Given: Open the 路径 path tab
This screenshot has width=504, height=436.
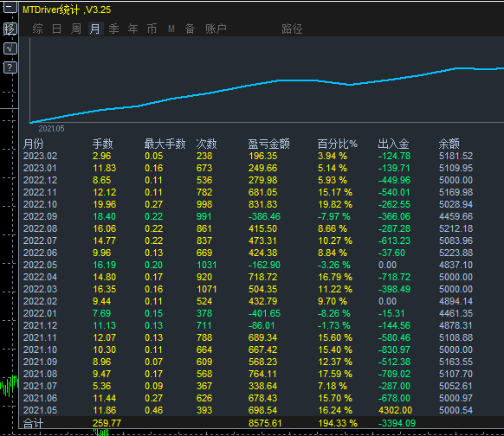Looking at the screenshot, I should pos(292,29).
